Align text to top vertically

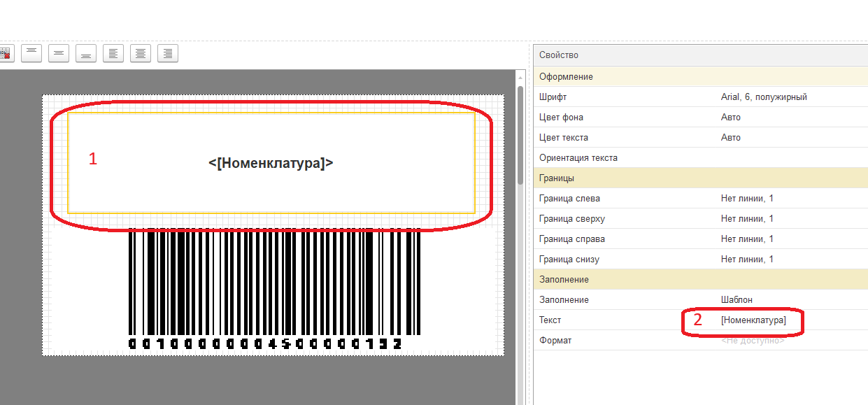click(x=31, y=53)
